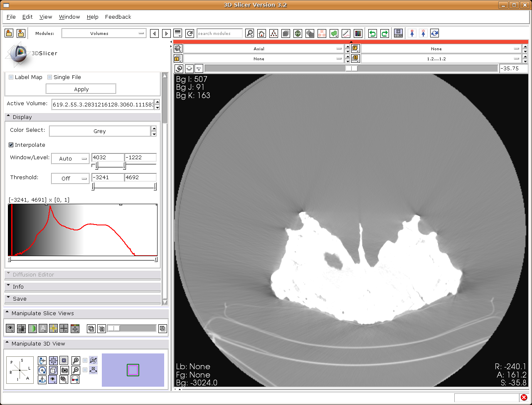Collapse the Manipulate Slice Views panel
The width and height of the screenshot is (532, 405).
86,314
